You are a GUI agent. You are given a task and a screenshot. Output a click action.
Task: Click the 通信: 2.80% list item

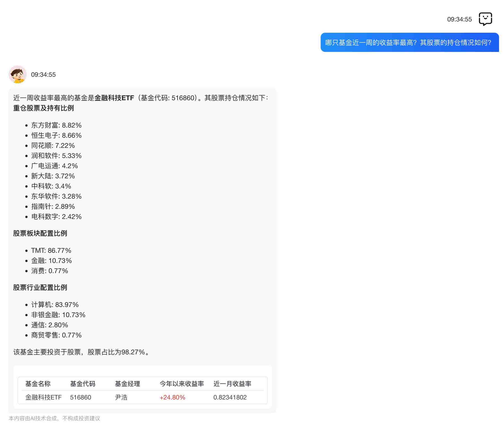(50, 325)
